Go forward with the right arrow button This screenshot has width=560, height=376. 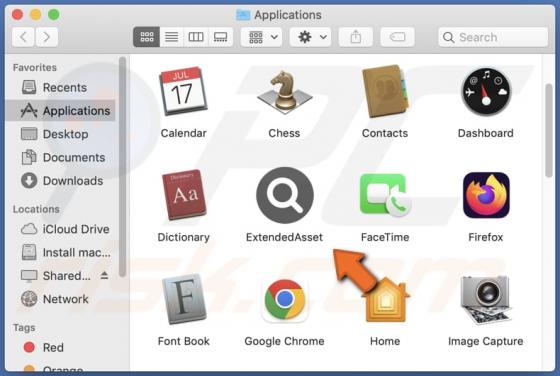(46, 37)
